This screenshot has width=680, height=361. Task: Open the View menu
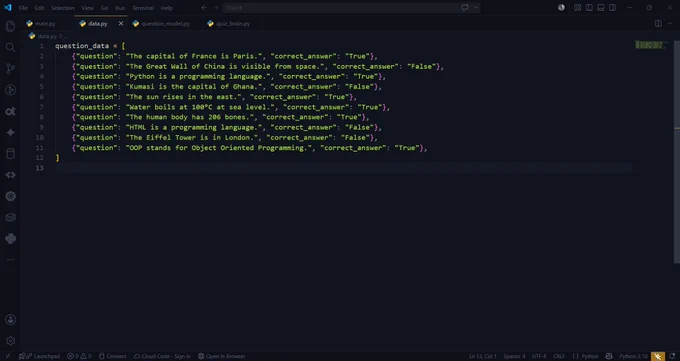pyautogui.click(x=87, y=8)
